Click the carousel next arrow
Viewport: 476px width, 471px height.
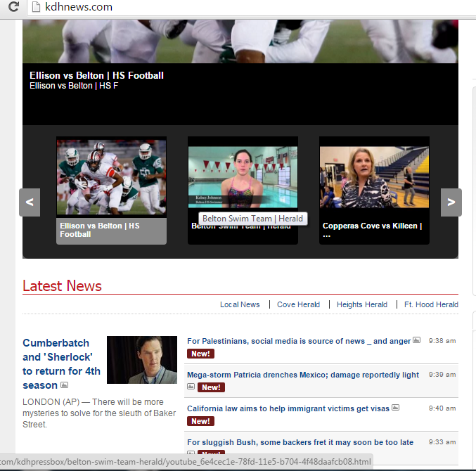(x=451, y=202)
